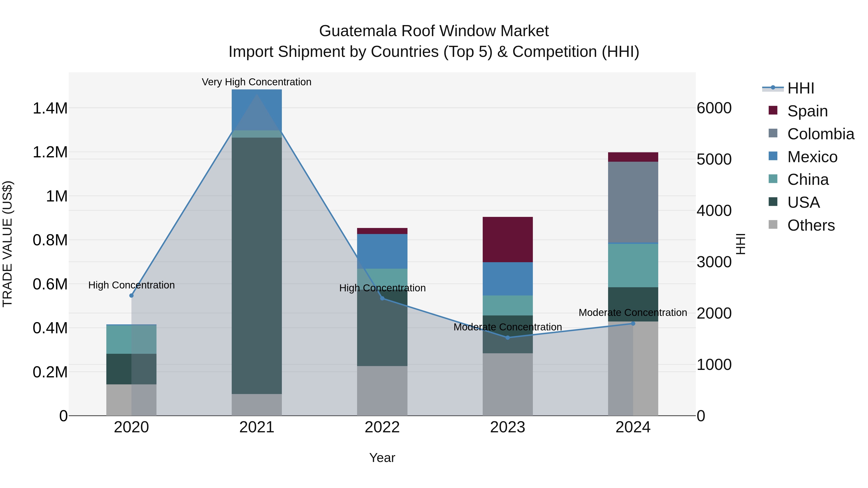Toggle the China series via legend label
Viewport: 868px width, 488px height.
coord(808,180)
